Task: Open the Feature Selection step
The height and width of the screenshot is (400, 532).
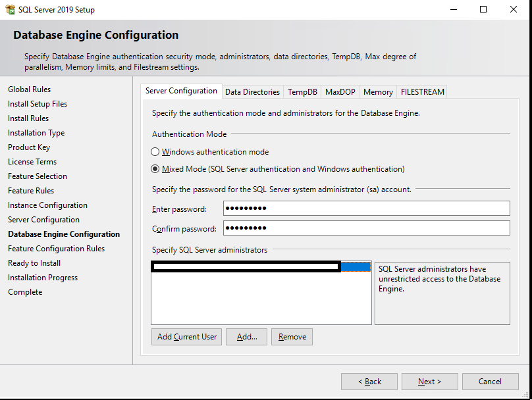Action: [x=38, y=176]
